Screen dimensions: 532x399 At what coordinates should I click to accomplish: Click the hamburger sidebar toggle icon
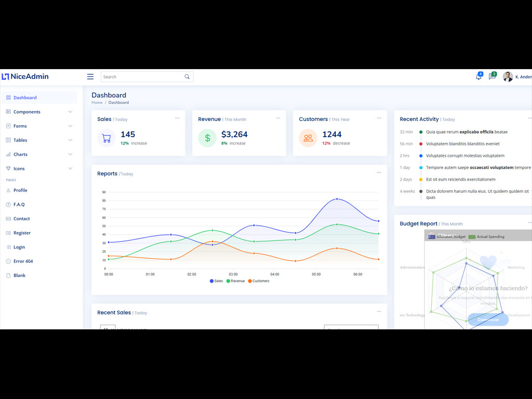(x=90, y=77)
